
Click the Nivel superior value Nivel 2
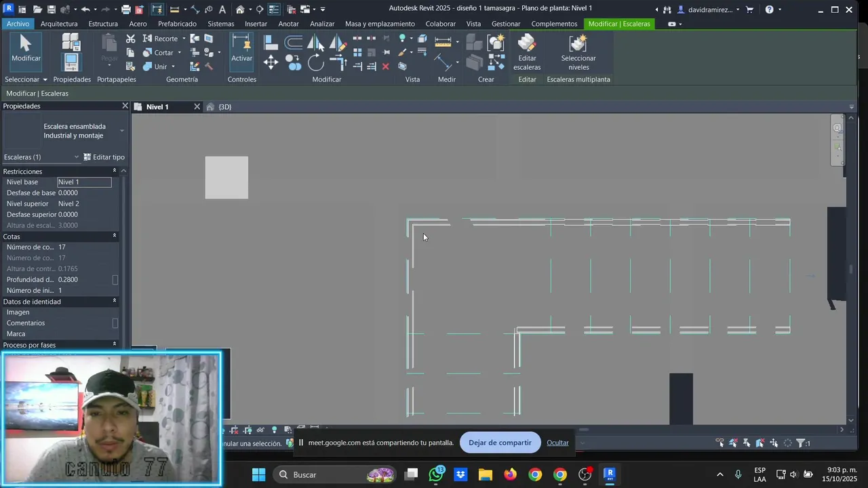click(68, 203)
